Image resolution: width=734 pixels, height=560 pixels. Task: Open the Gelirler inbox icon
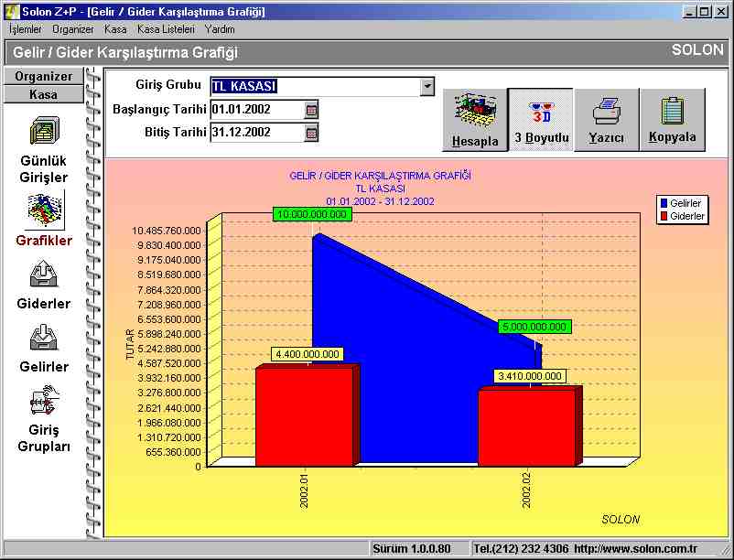coord(44,337)
